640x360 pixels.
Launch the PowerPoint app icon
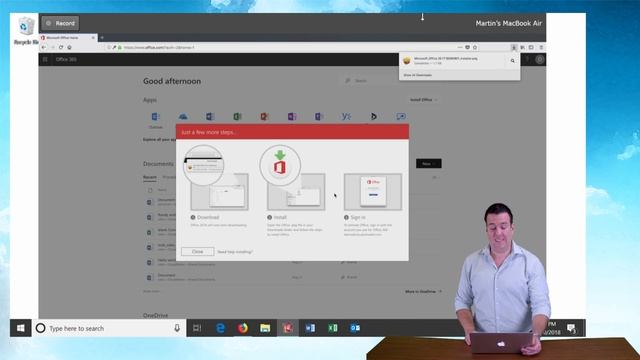(264, 117)
